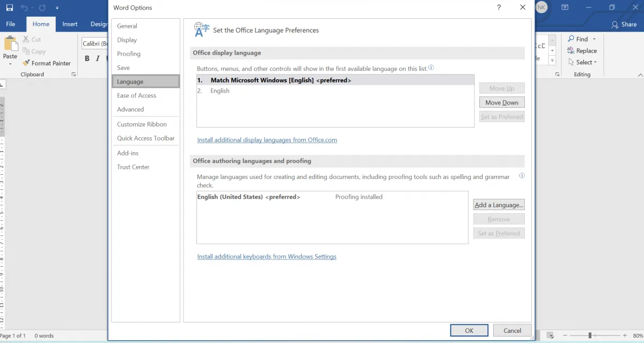Click the Cut scissors icon
This screenshot has height=343, width=644.
26,39
